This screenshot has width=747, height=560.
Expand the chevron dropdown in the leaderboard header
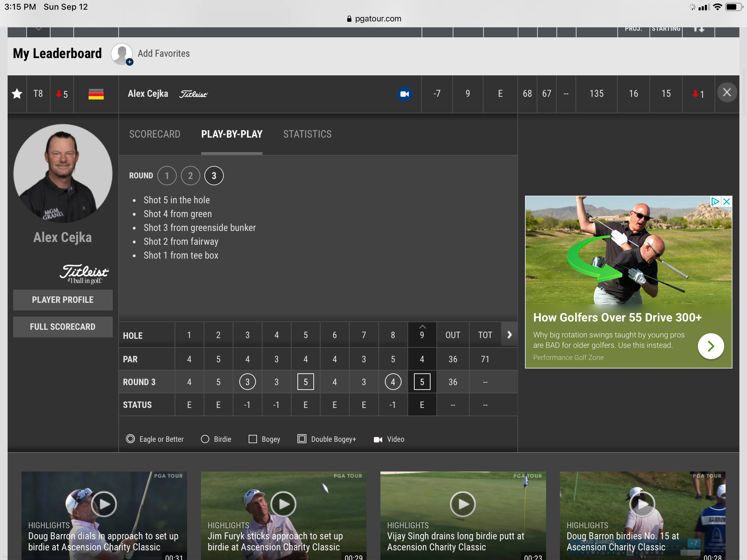(x=39, y=29)
